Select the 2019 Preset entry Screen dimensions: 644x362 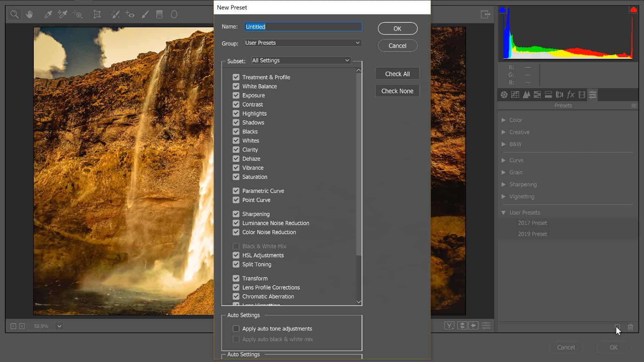tap(532, 234)
